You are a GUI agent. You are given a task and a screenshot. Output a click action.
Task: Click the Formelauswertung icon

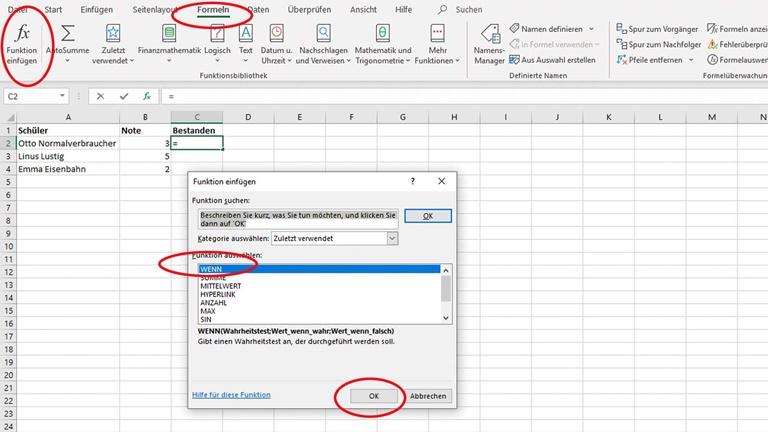712,60
